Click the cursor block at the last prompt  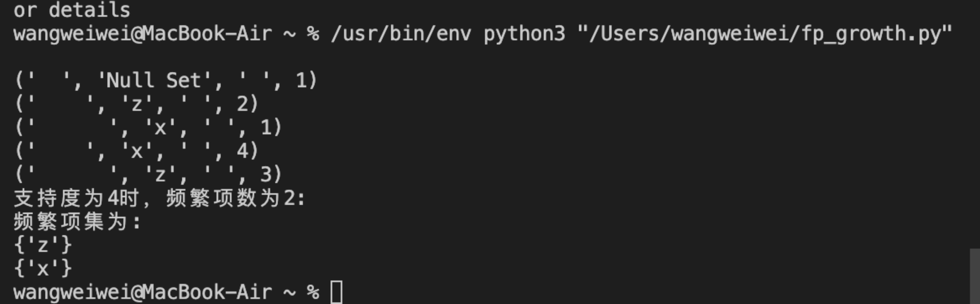337,292
